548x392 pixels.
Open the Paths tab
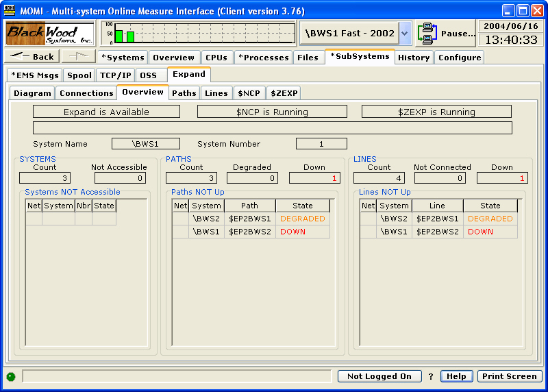click(184, 93)
